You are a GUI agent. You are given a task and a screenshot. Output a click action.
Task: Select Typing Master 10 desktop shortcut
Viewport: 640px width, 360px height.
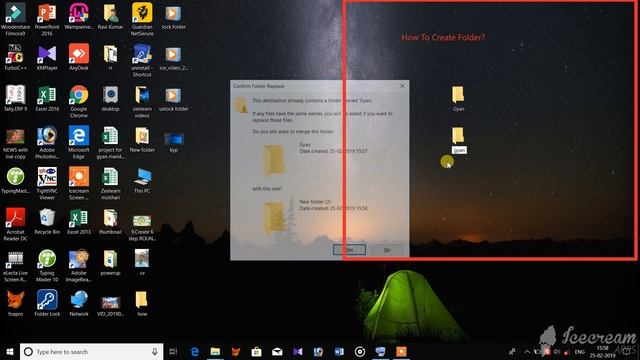coord(47,265)
